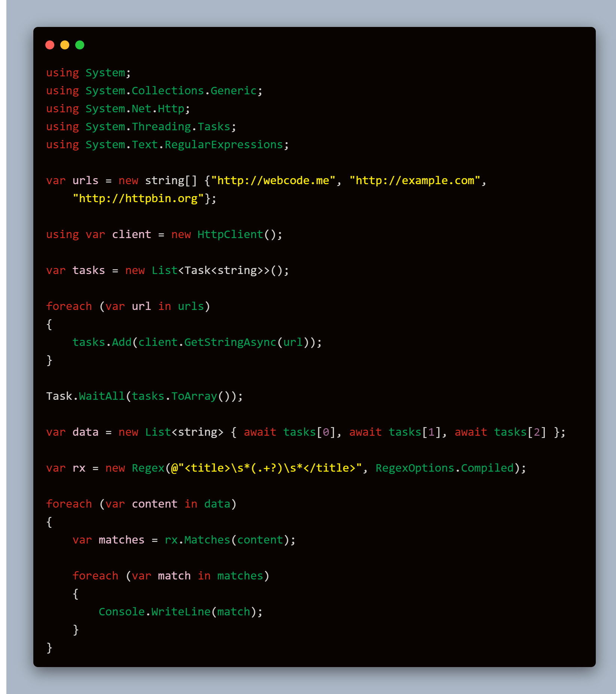Screen dimensions: 616x694
Task: Click 'WaitAll' in Task.WaitAll line
Action: 102,396
